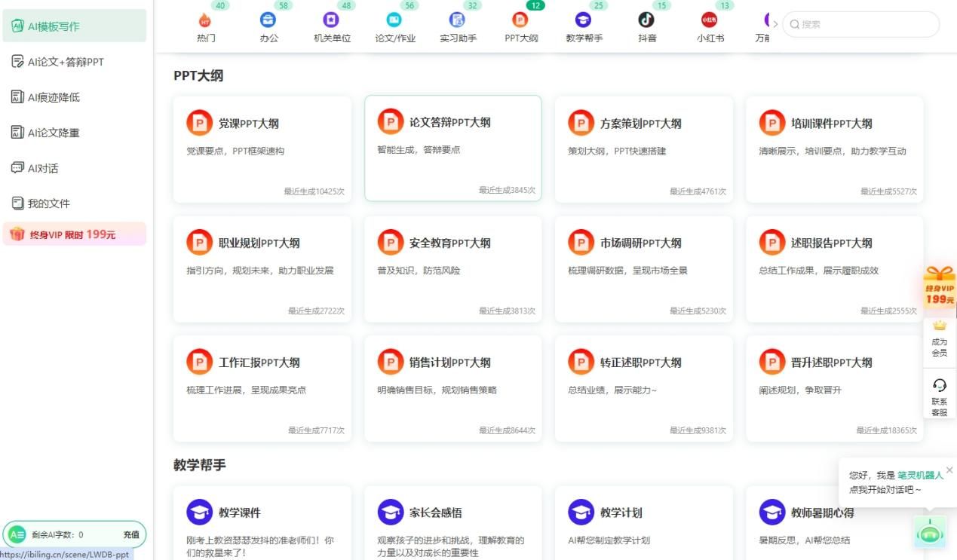Click the 工作汇报PPT大纲 icon
Image resolution: width=957 pixels, height=560 pixels.
coord(199,362)
